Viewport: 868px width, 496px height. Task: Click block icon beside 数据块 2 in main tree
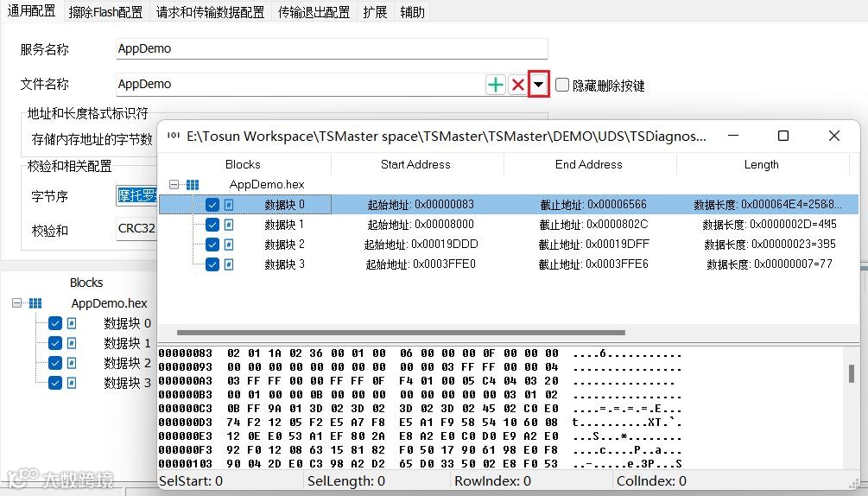click(x=72, y=363)
